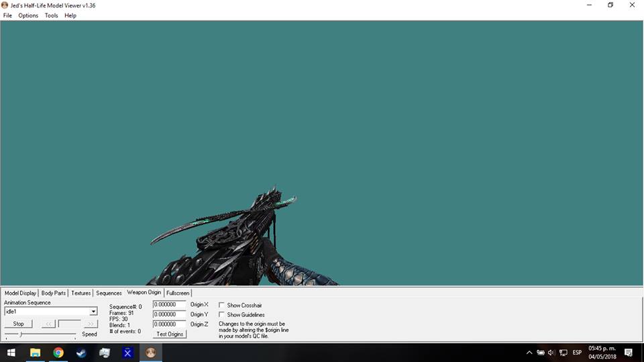Click the Origin X input field
644x362 pixels.
point(169,304)
